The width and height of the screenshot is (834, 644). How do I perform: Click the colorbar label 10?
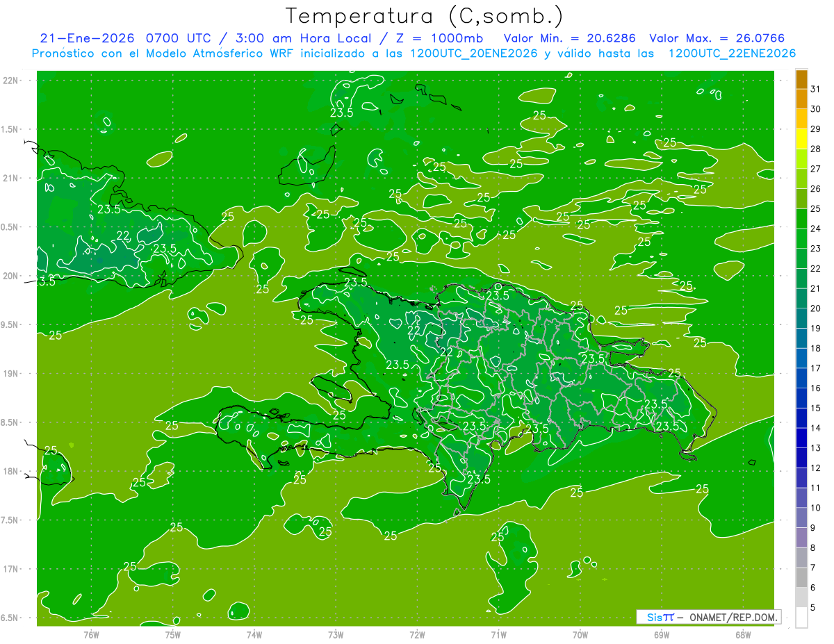(x=816, y=508)
